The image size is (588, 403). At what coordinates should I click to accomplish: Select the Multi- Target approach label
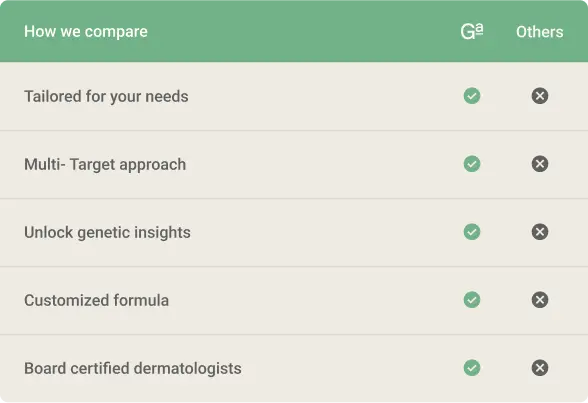[105, 165]
